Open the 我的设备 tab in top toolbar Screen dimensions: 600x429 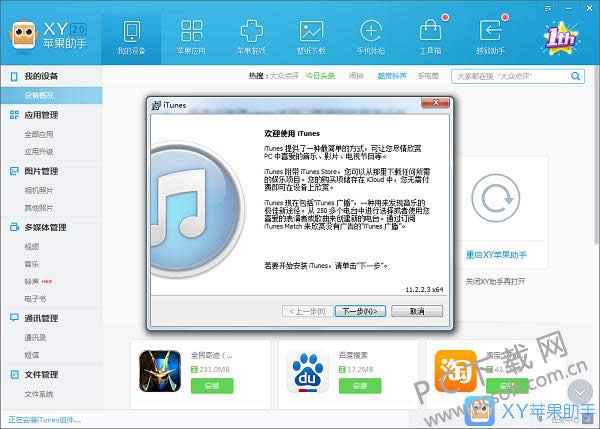point(131,39)
